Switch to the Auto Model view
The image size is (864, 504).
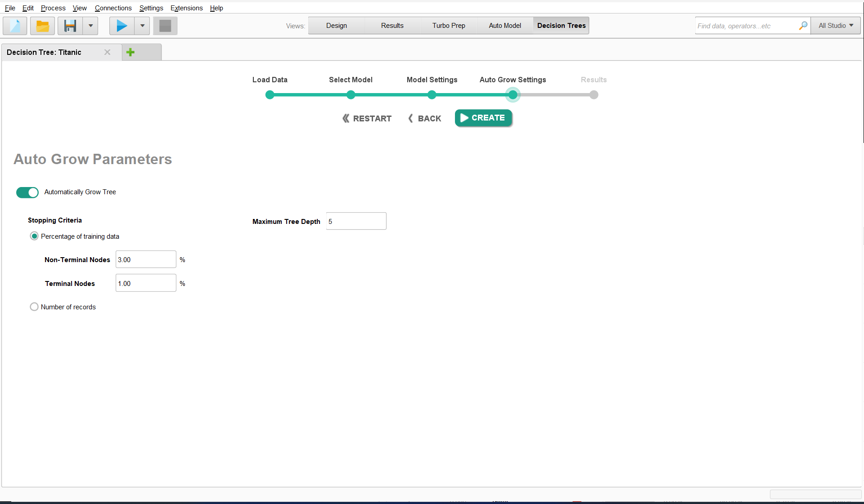504,26
